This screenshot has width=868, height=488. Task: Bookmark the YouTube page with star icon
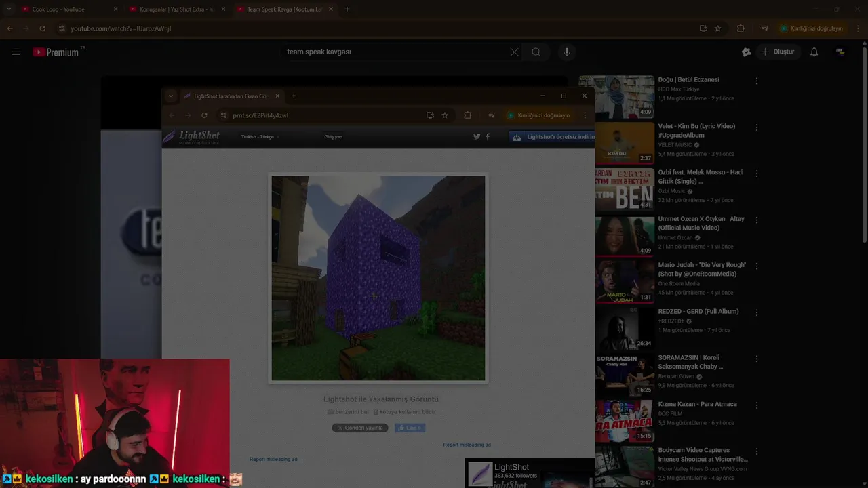(718, 28)
